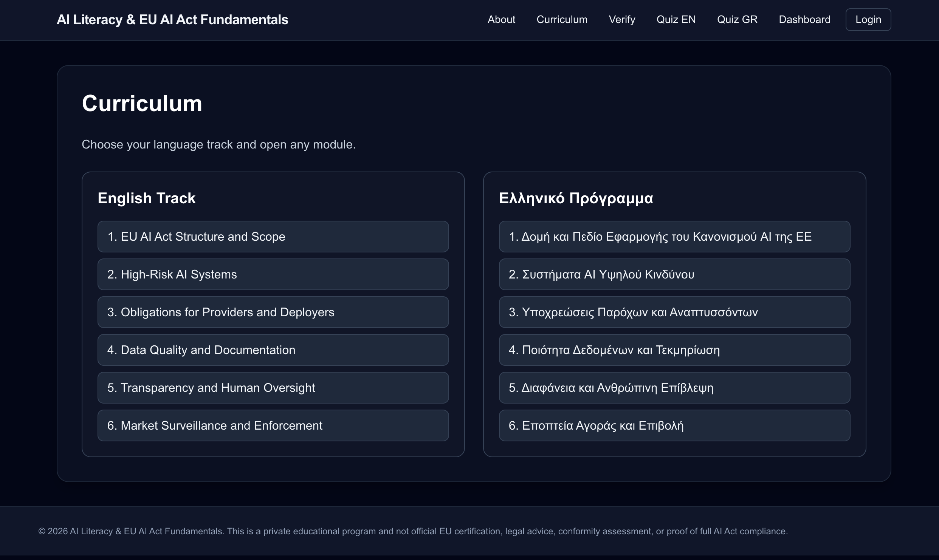Screen dimensions: 939x560
Task: Click the Login button
Action: [868, 19]
